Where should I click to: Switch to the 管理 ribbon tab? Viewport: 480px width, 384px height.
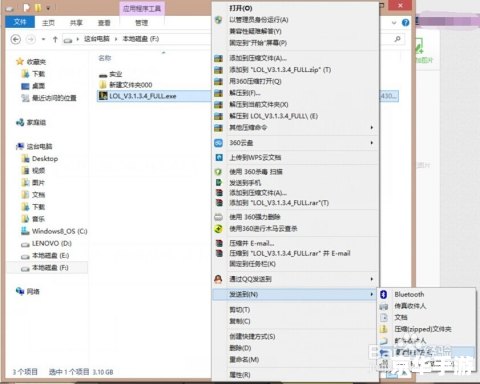click(x=141, y=23)
